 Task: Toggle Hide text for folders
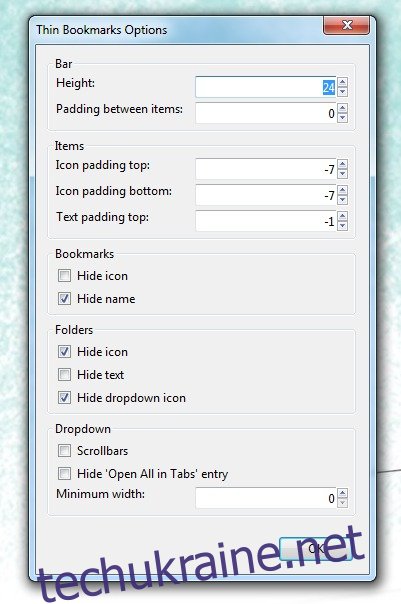[64, 374]
